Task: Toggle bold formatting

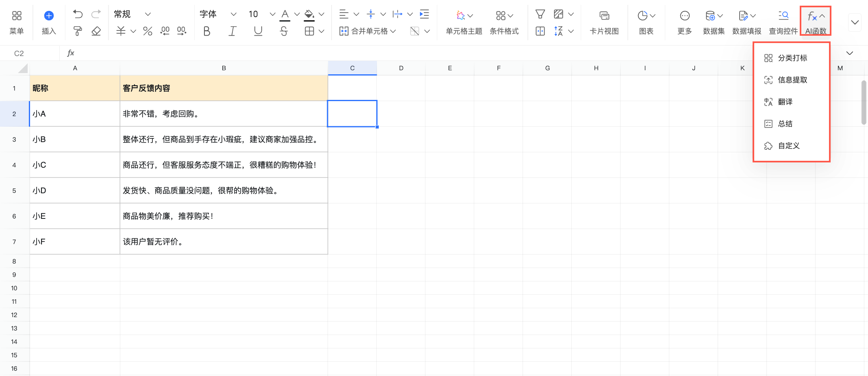Action: click(x=207, y=31)
